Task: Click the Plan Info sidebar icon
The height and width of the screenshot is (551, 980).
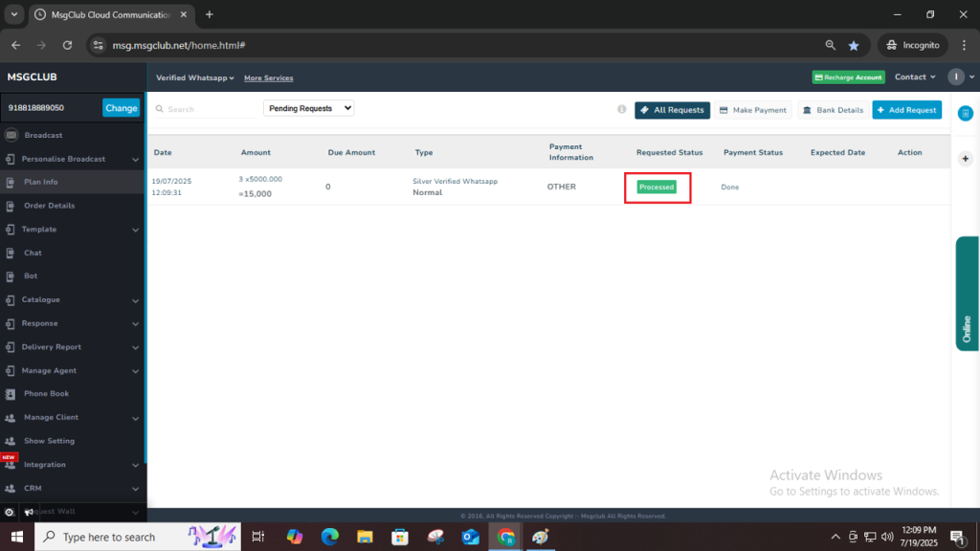Action: click(10, 183)
